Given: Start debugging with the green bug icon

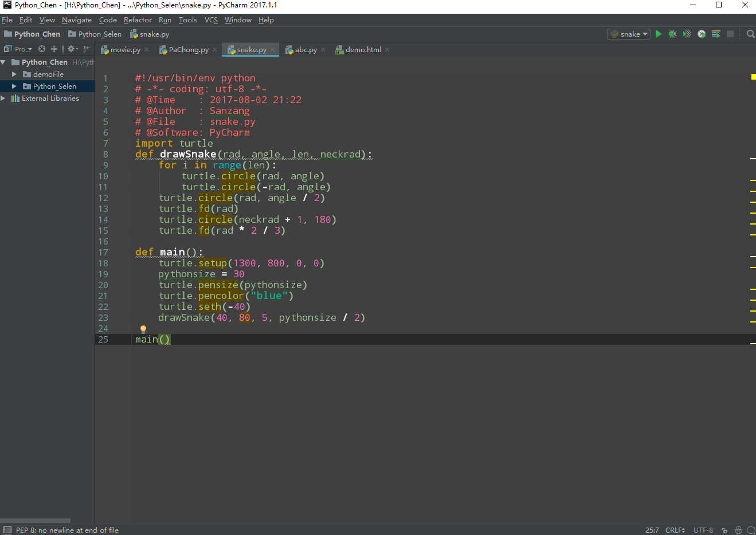Looking at the screenshot, I should coord(672,34).
